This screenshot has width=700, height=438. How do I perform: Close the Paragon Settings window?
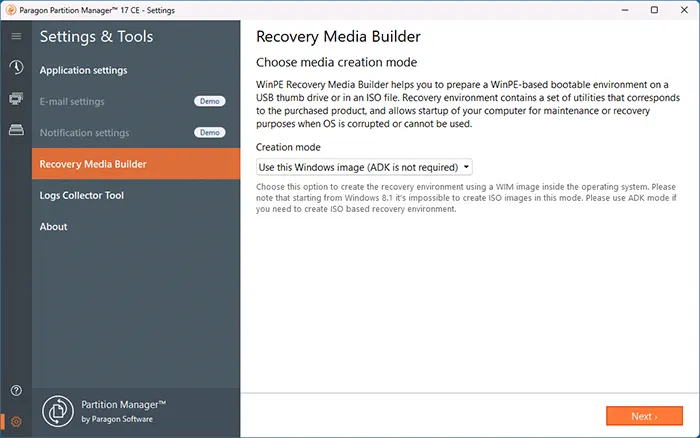[684, 10]
